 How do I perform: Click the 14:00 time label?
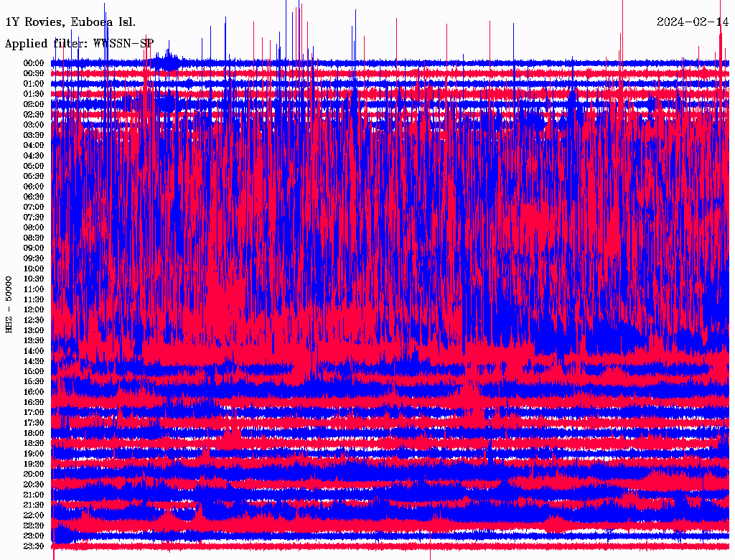34,351
